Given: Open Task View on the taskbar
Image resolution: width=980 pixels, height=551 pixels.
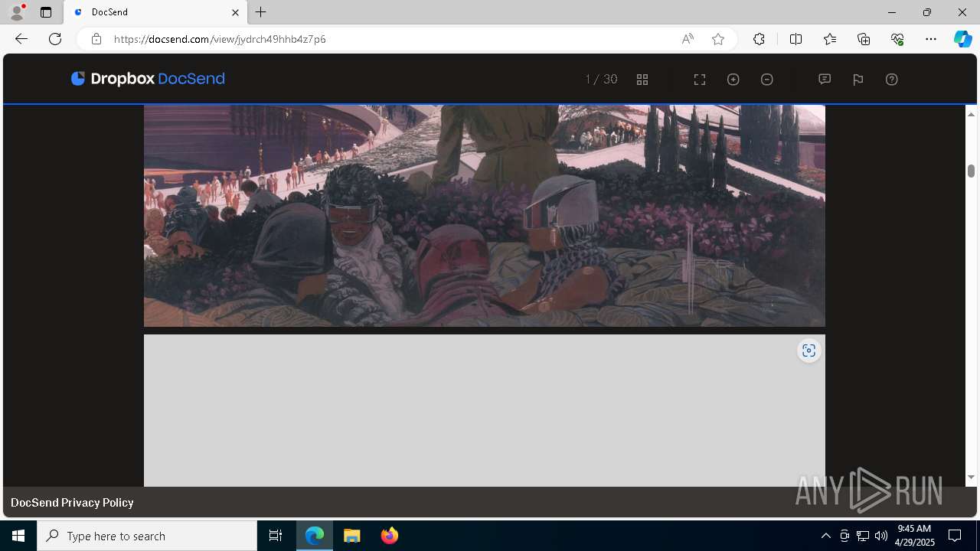Looking at the screenshot, I should pyautogui.click(x=276, y=536).
